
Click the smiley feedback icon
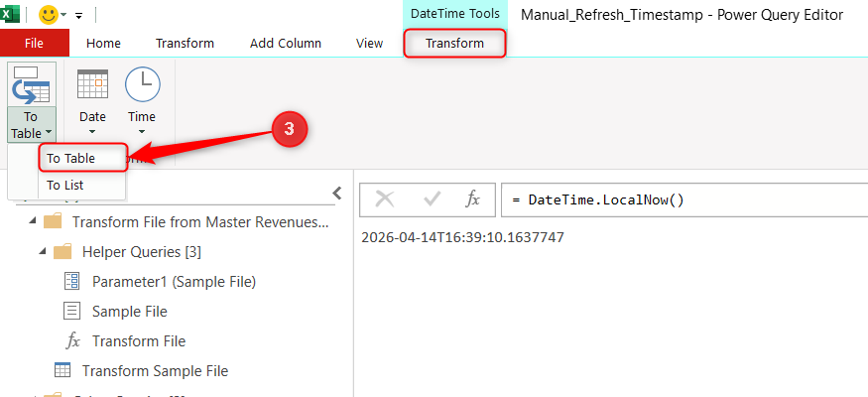[49, 15]
